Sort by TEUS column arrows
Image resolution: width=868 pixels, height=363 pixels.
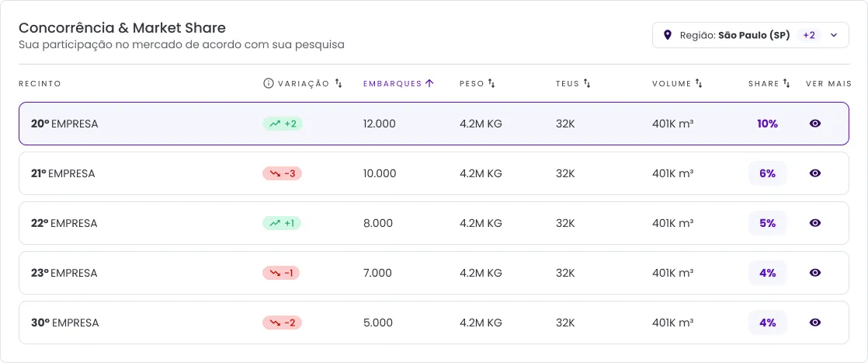click(587, 83)
